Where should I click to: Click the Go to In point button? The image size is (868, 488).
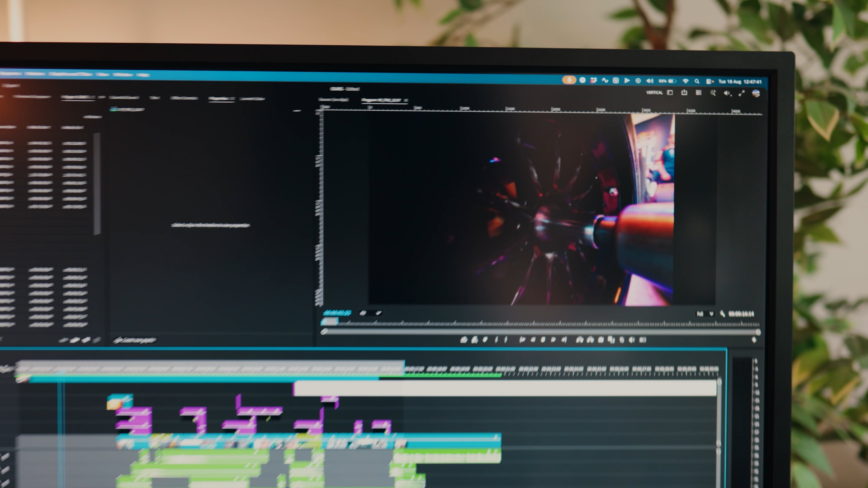pyautogui.click(x=523, y=340)
